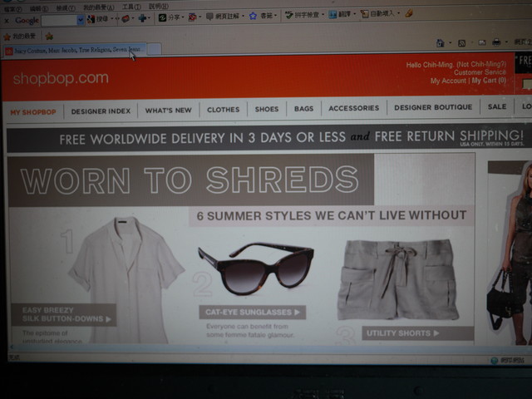Click the shopbop.com logo

pos(61,78)
